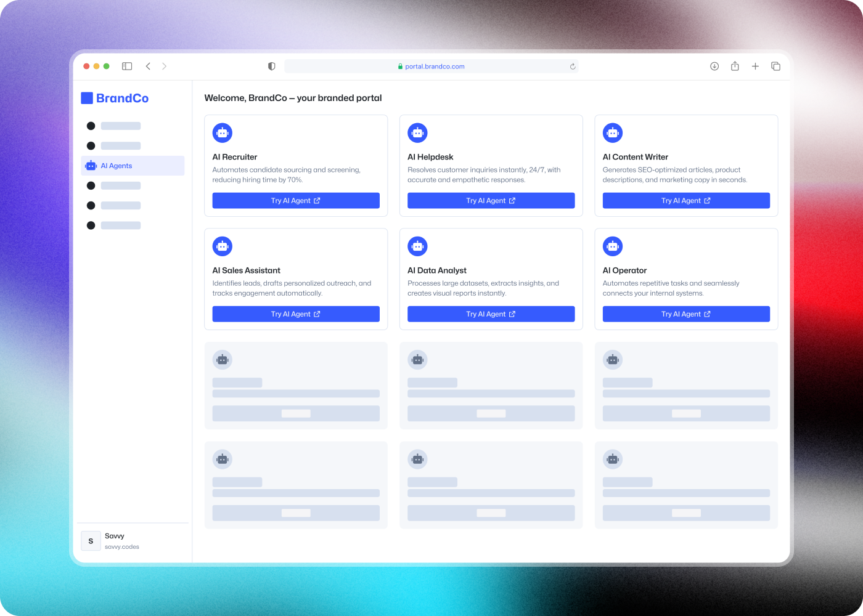863x616 pixels.
Task: Click the BrandCo logo square
Action: point(86,97)
